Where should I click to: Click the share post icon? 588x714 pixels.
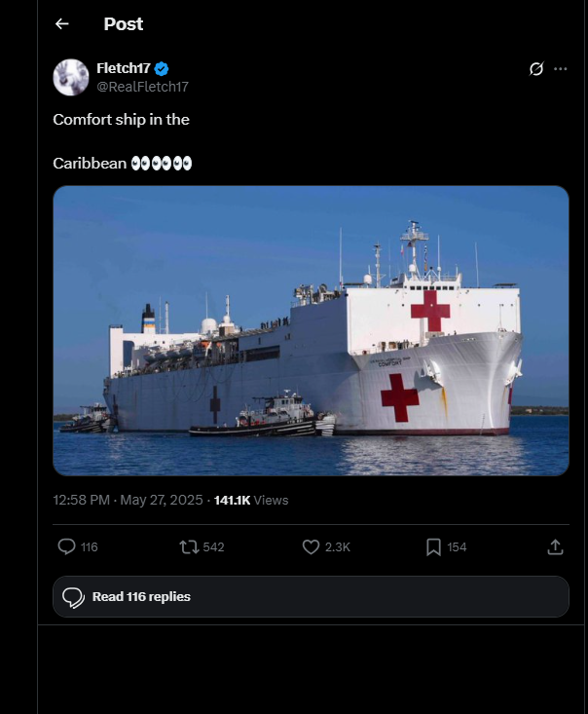[x=555, y=547]
